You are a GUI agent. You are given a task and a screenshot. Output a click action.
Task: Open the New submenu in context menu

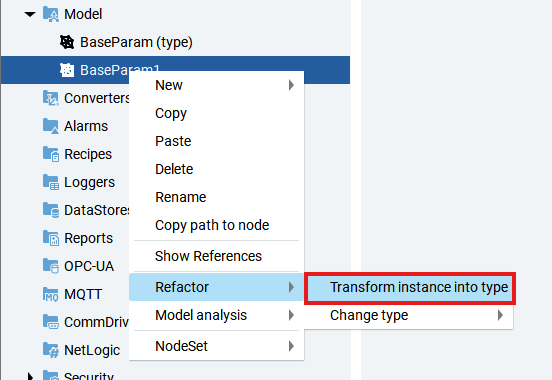(x=216, y=85)
